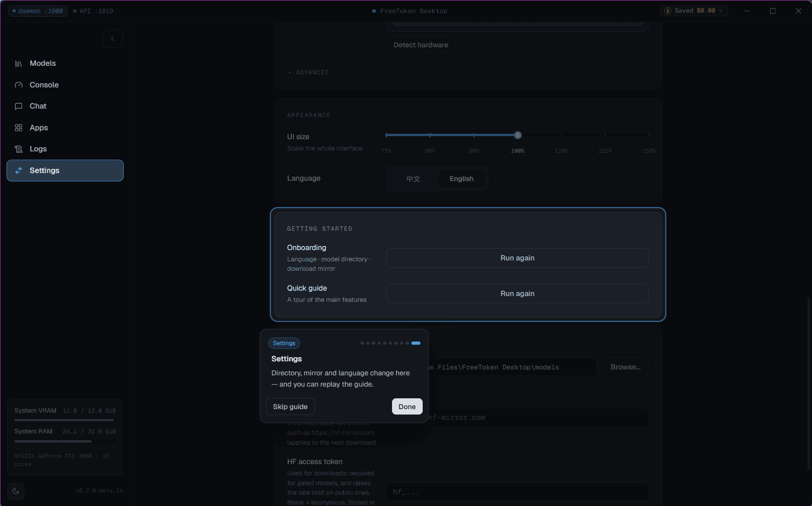Click Done to finish the tour

[x=407, y=407]
